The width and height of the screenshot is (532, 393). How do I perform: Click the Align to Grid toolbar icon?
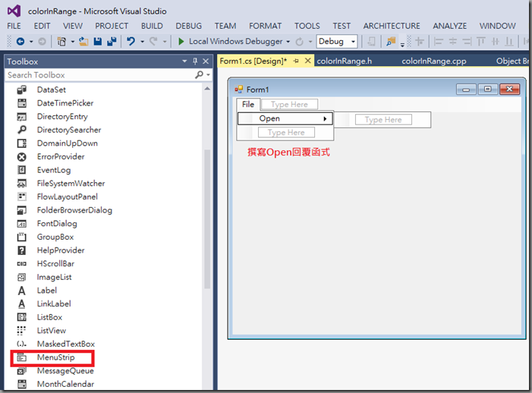pos(420,42)
